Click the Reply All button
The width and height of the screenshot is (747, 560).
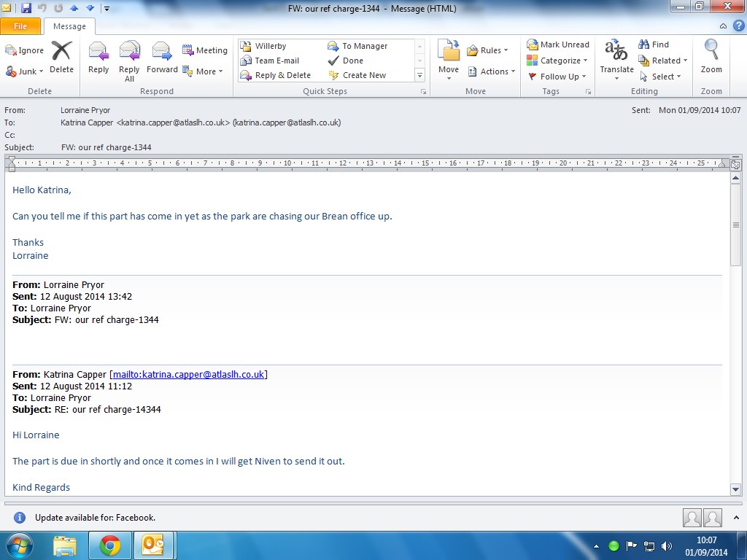click(129, 61)
